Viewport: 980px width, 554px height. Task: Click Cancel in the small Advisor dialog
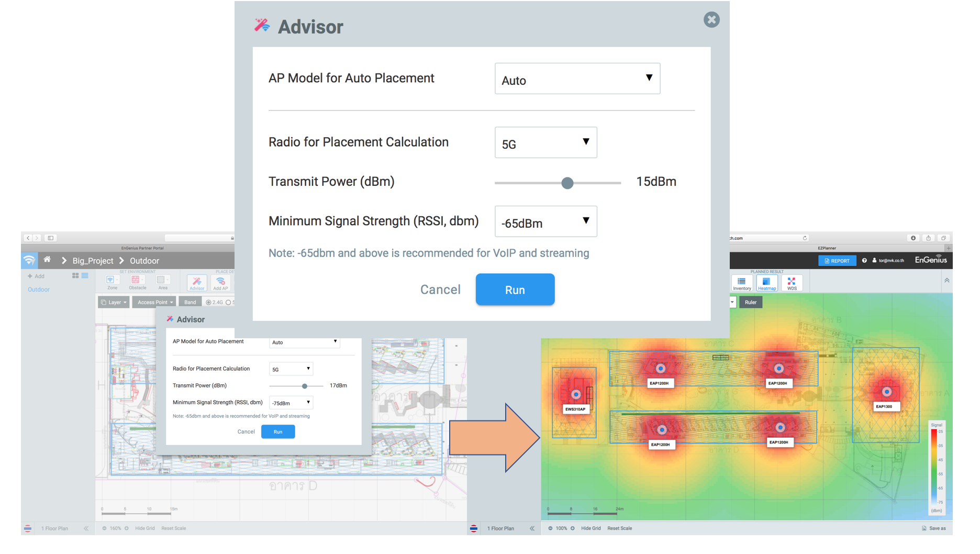pyautogui.click(x=246, y=432)
